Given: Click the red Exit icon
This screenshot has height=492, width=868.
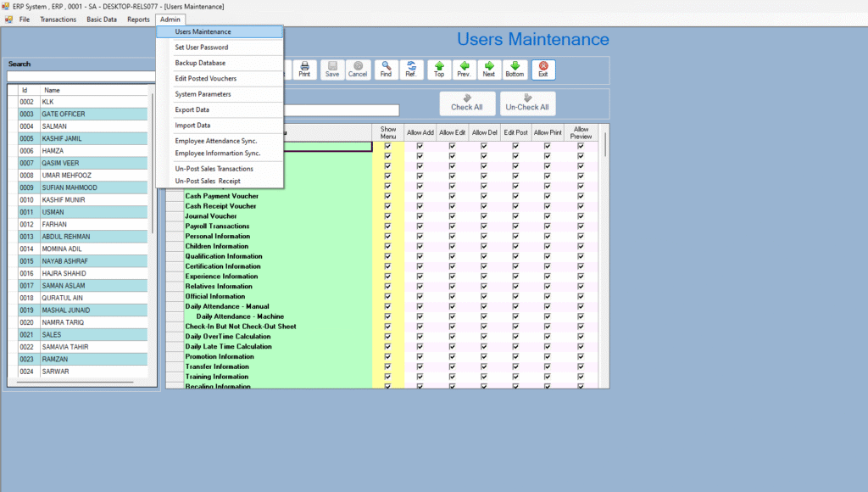Looking at the screenshot, I should point(543,69).
